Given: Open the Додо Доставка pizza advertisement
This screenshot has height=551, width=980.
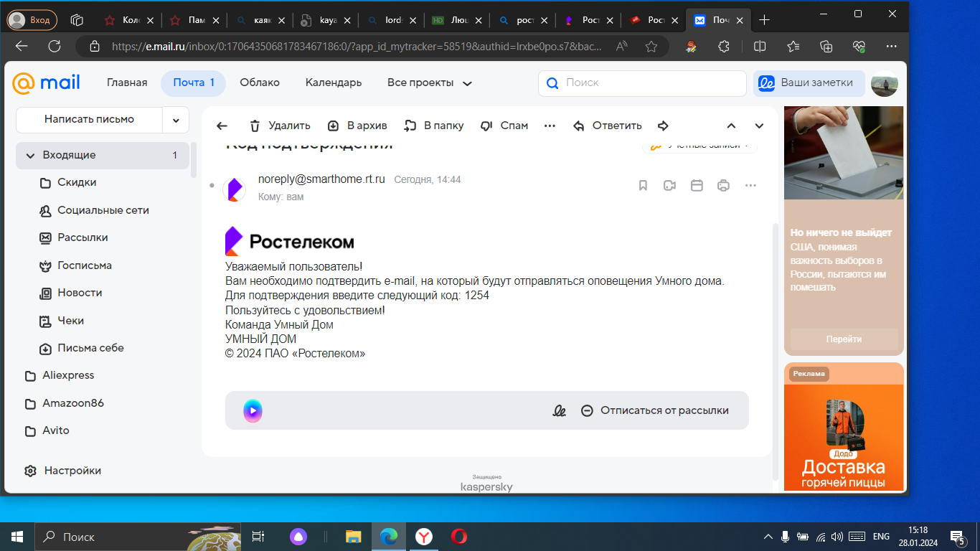Looking at the screenshot, I should [844, 428].
